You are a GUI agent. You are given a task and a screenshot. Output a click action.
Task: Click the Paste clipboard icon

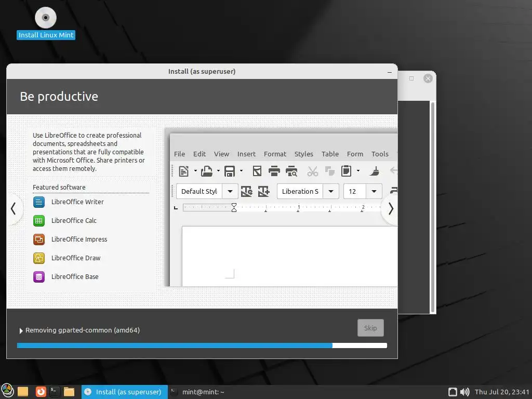pyautogui.click(x=346, y=171)
